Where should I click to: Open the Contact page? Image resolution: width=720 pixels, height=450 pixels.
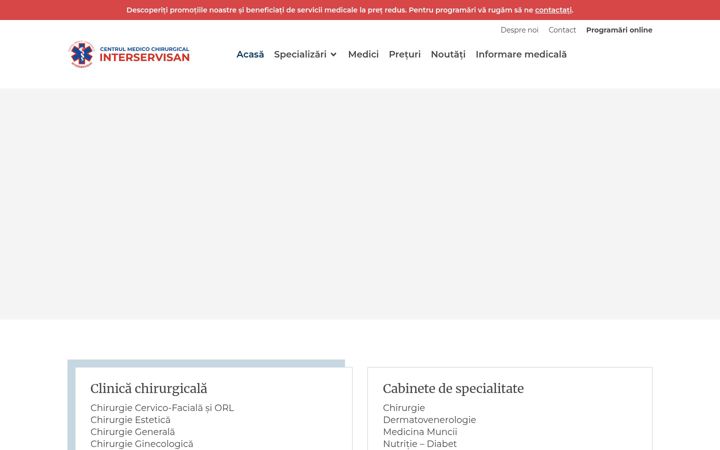click(x=562, y=30)
